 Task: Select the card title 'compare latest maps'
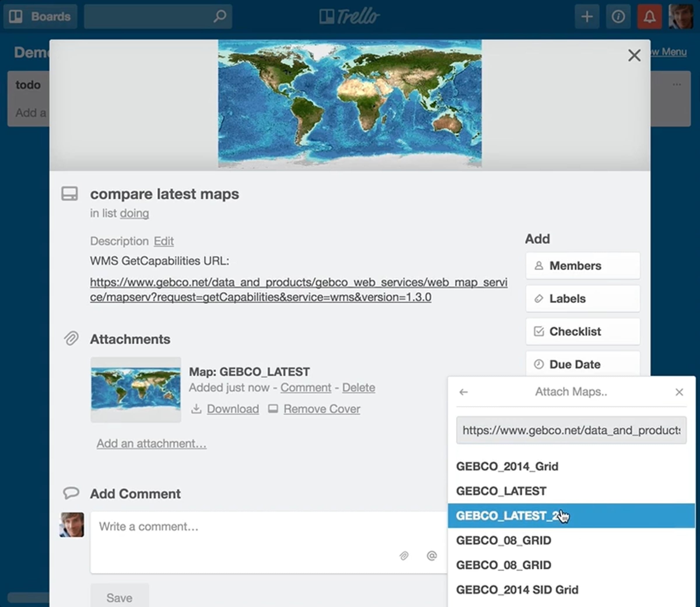click(164, 194)
